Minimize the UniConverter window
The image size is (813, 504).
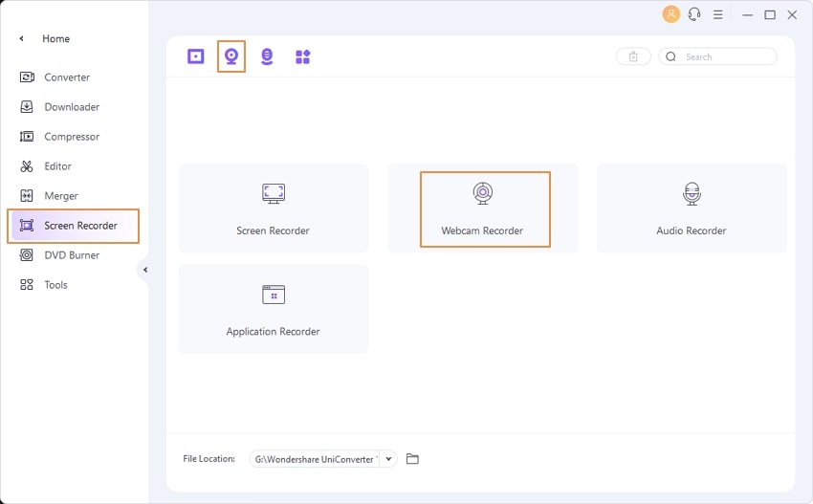pos(747,15)
